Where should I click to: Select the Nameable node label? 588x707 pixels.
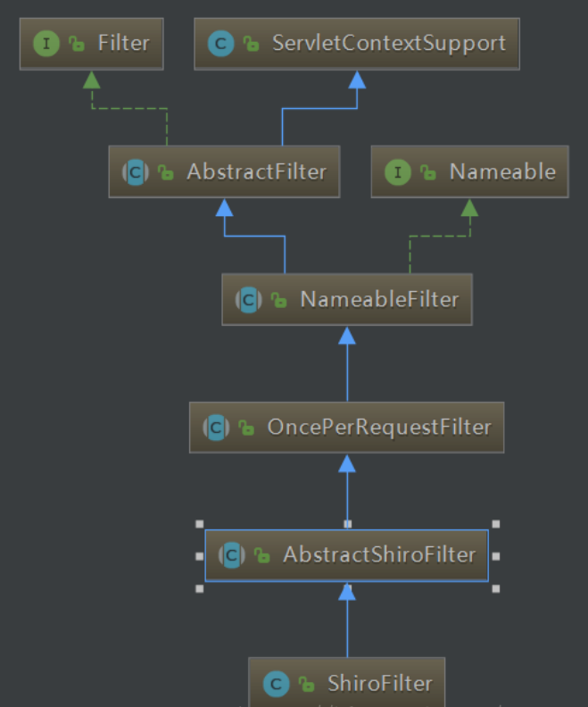(x=502, y=172)
